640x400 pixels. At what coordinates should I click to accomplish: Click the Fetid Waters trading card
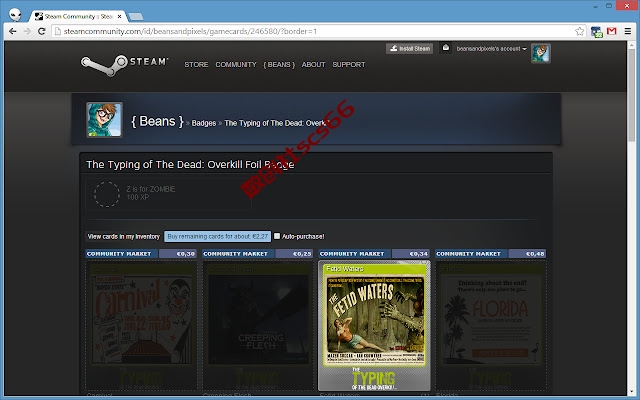(374, 326)
